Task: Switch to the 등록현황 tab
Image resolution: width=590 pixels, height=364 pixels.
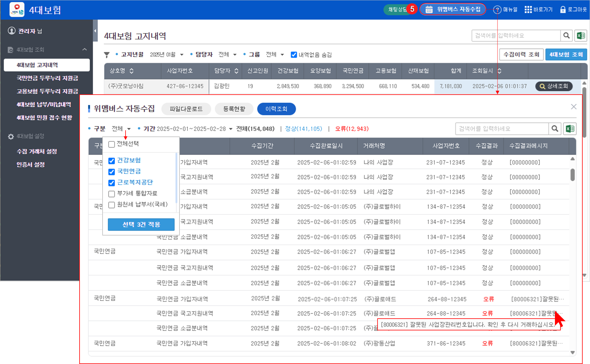Action: [234, 109]
